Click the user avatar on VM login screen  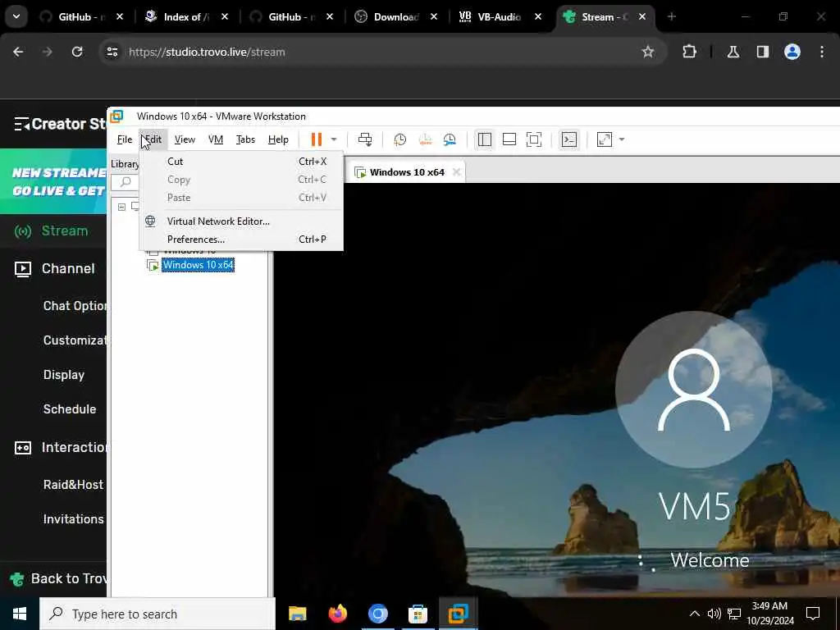point(694,390)
